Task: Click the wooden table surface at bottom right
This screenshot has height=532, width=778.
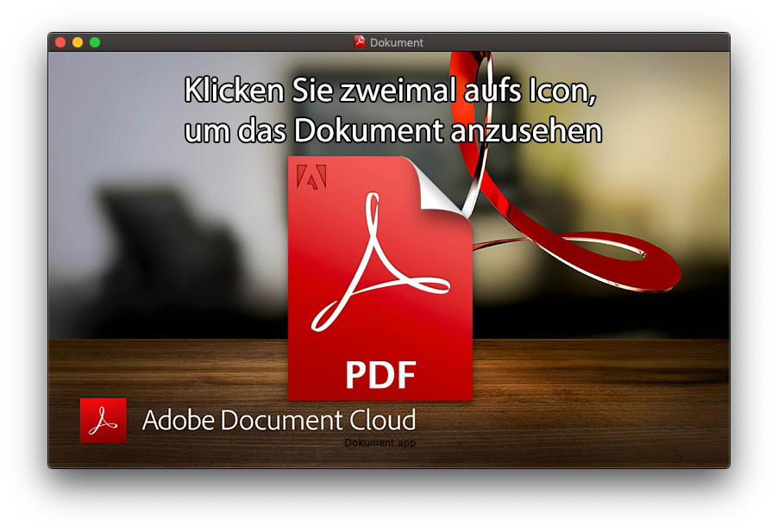Action: point(621,414)
